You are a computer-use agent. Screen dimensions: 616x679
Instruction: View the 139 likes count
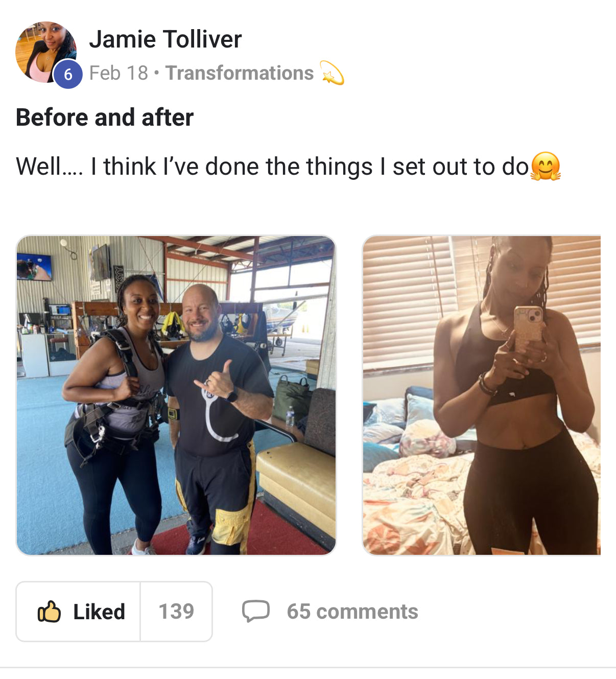tap(176, 611)
